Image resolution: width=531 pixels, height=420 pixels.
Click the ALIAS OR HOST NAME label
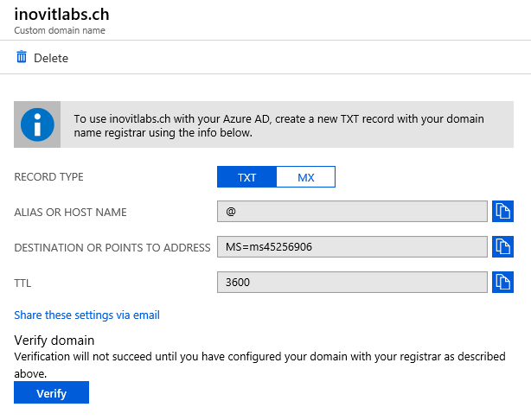70,213
